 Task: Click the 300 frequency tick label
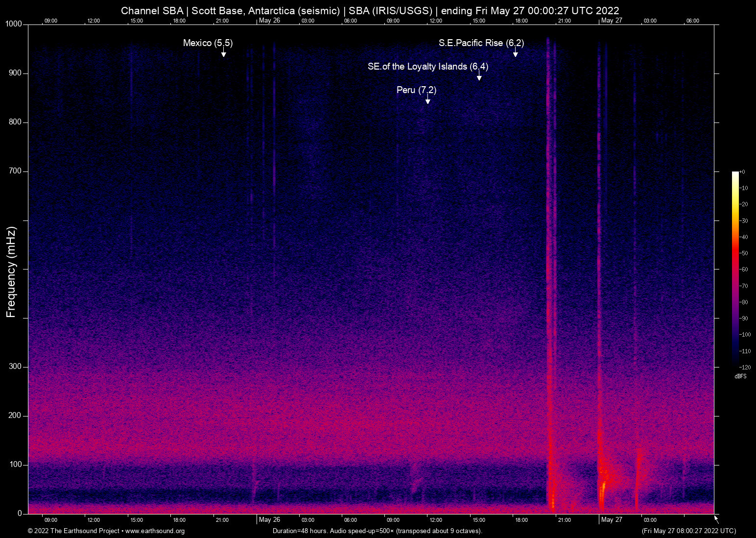click(16, 366)
